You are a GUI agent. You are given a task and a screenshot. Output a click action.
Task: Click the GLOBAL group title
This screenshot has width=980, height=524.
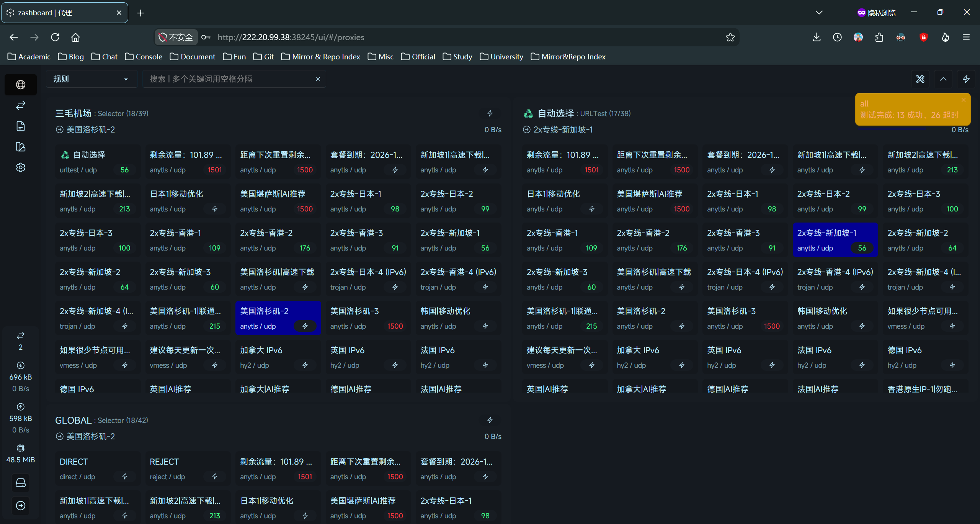click(73, 420)
